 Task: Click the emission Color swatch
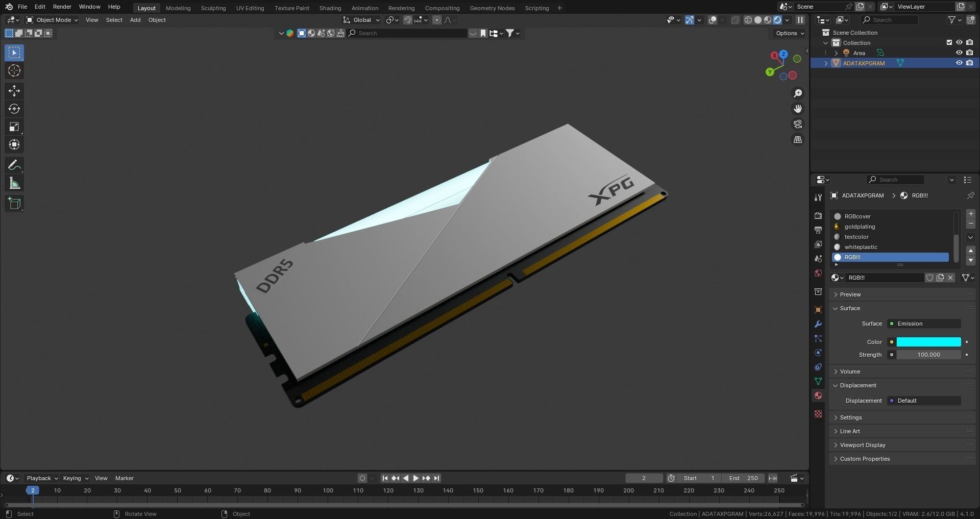click(928, 342)
